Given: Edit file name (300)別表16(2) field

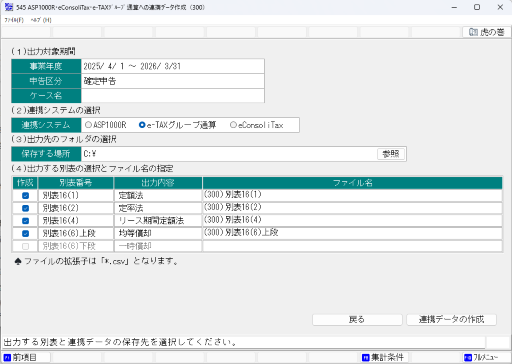Looking at the screenshot, I should (x=352, y=208).
